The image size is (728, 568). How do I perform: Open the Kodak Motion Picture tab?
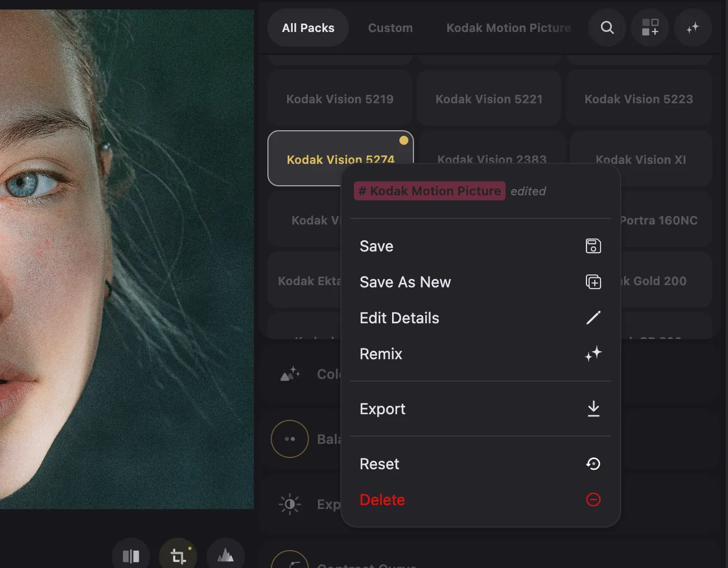click(508, 28)
